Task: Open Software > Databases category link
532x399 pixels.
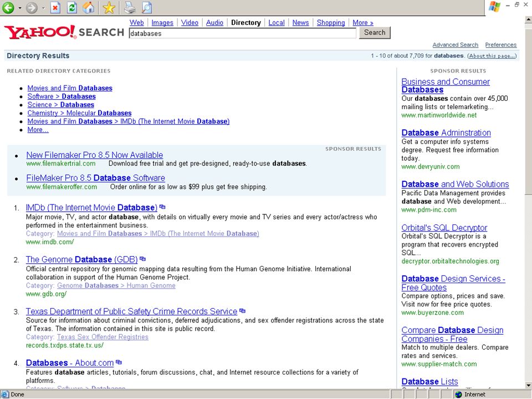Action: click(x=62, y=96)
